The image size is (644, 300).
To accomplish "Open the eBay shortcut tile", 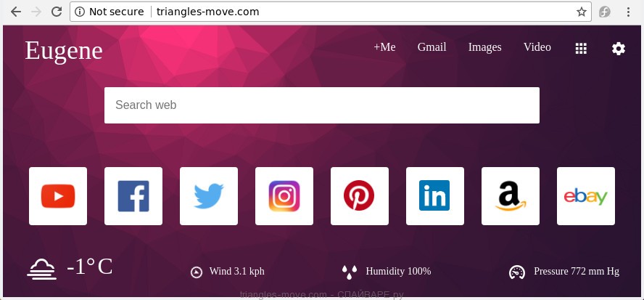I will [586, 196].
